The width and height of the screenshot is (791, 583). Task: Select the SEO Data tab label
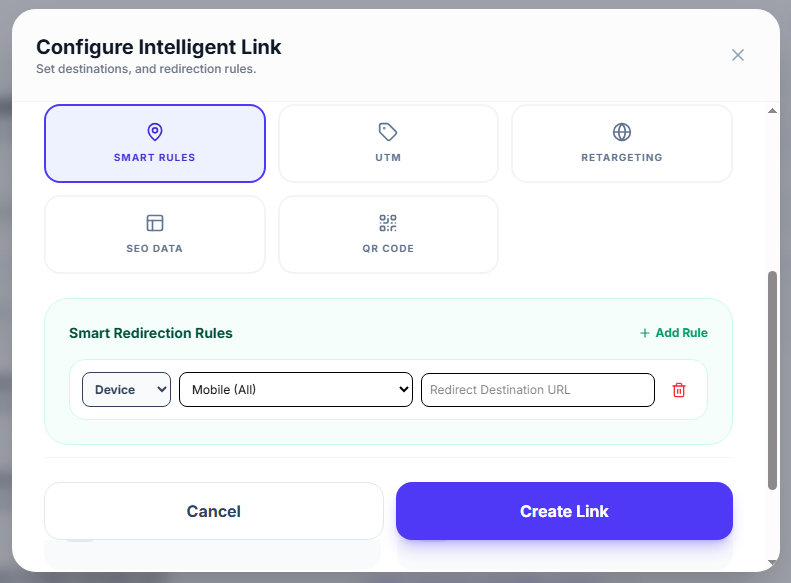(154, 249)
